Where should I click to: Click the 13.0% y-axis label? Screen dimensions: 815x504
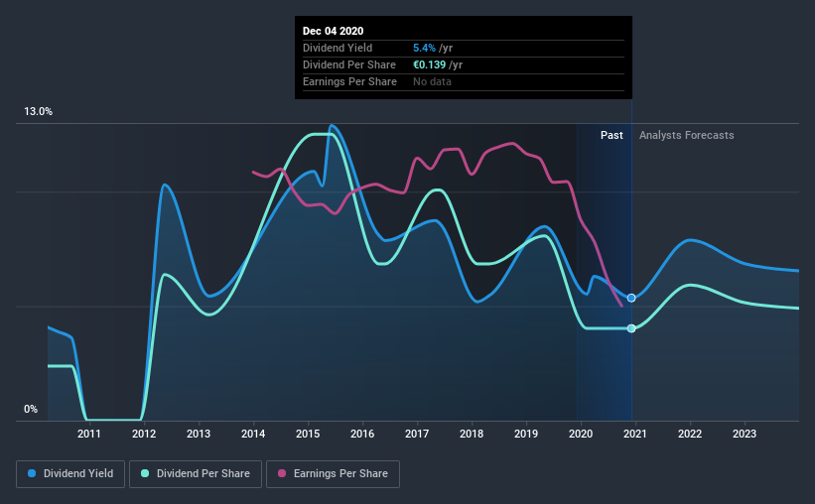click(x=38, y=112)
